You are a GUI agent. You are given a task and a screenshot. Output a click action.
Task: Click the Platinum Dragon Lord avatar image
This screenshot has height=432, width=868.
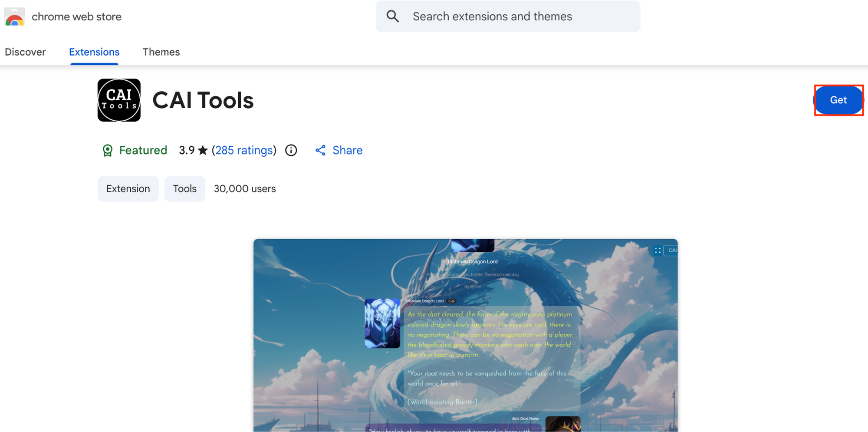(x=382, y=323)
